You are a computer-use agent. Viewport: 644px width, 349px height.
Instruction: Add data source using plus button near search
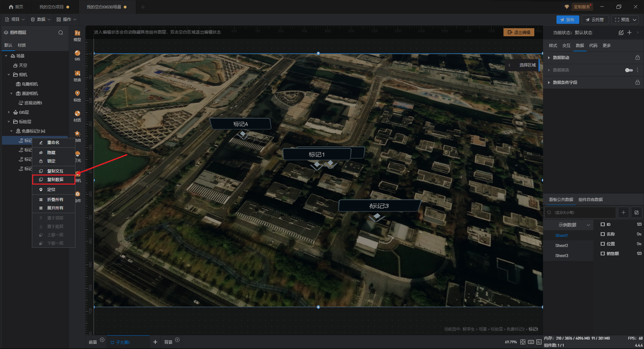[624, 212]
